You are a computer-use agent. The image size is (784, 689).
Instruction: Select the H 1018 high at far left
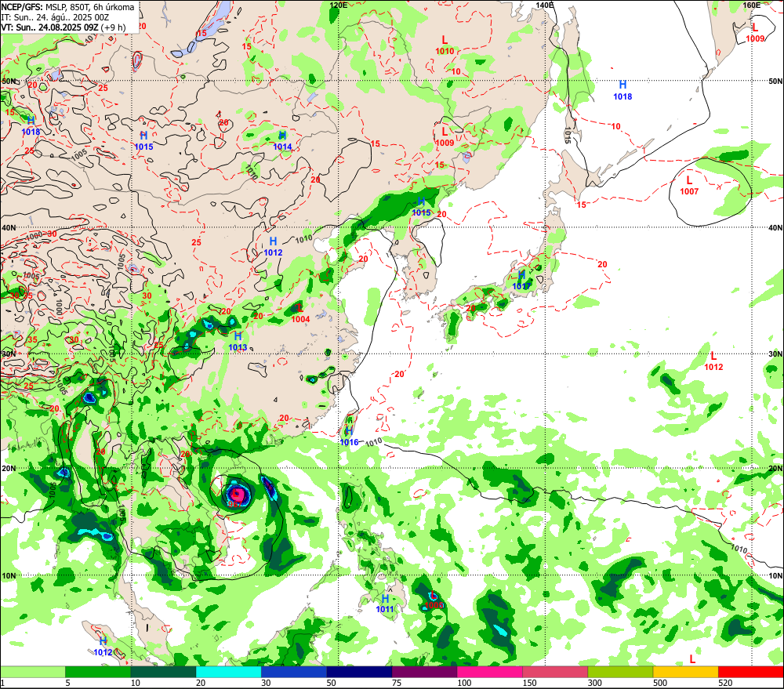[x=31, y=125]
